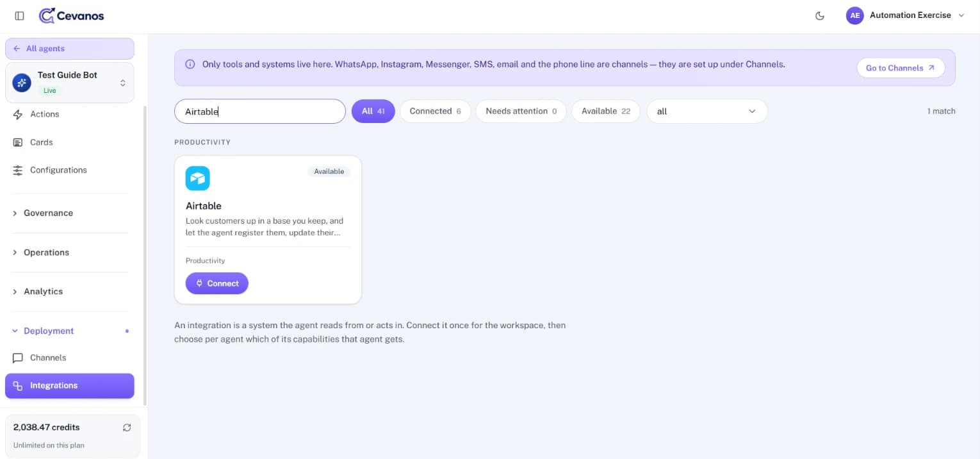Click 'Unlimited on this plan' text
Screen dimensions: 980x459
[49, 446]
